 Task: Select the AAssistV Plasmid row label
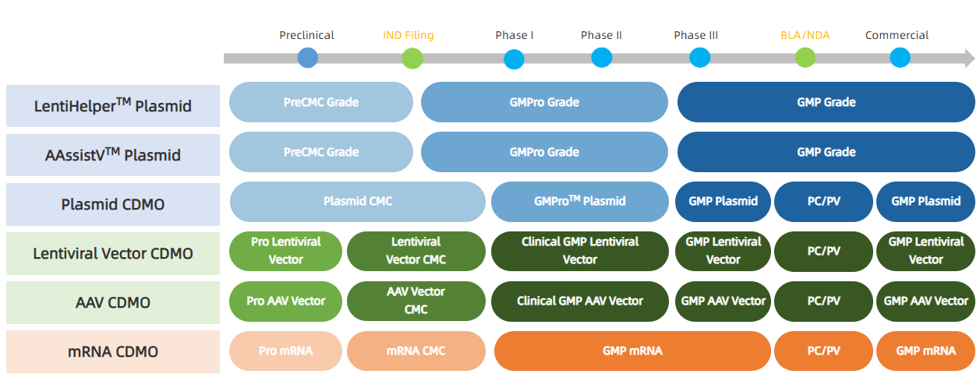coord(113,154)
